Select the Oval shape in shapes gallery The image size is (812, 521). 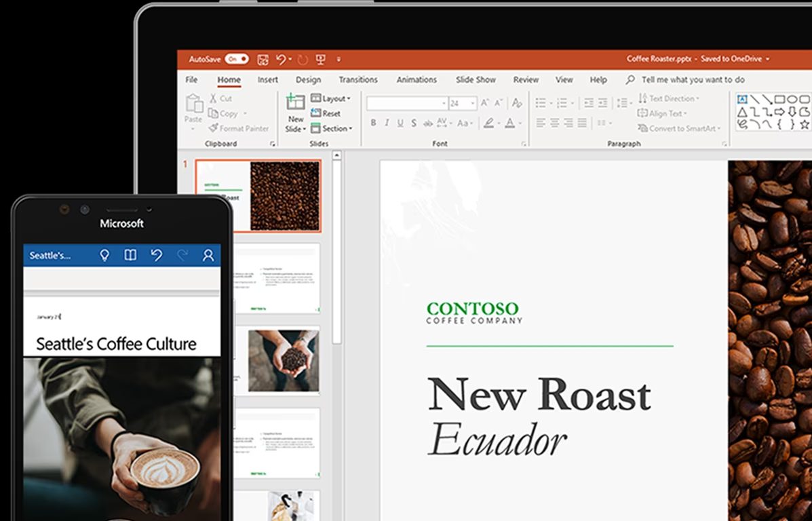(792, 99)
